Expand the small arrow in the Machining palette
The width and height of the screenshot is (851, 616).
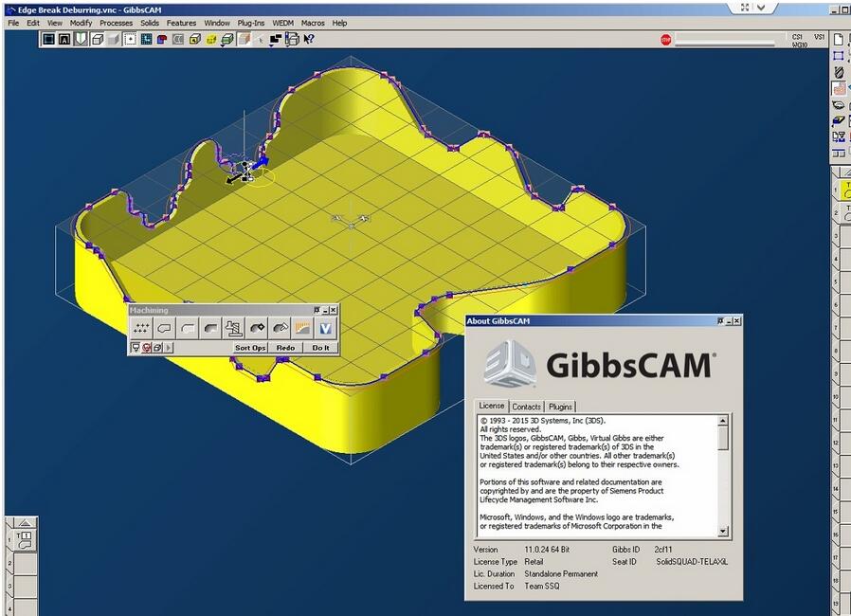tap(169, 348)
